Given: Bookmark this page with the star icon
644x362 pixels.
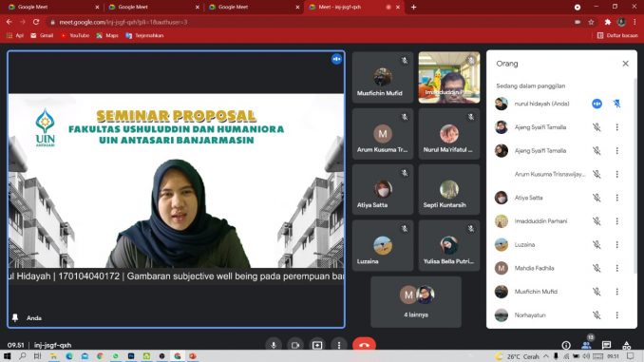Looking at the screenshot, I should (x=592, y=22).
